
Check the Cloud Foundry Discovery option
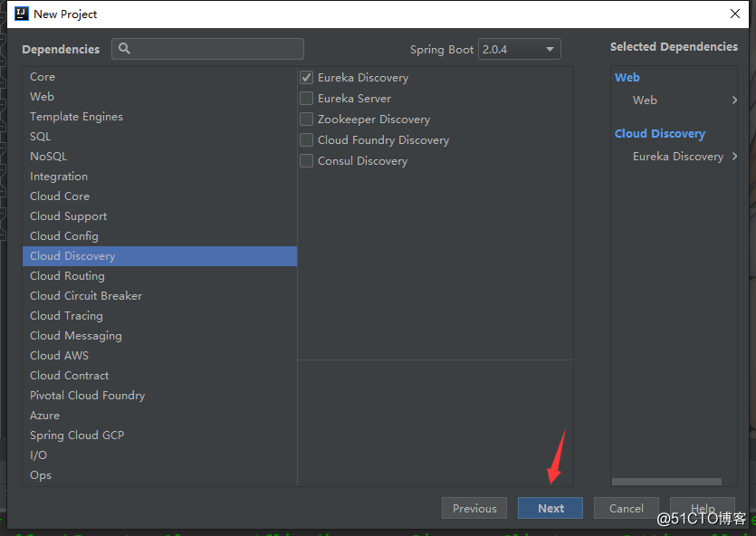coord(307,139)
